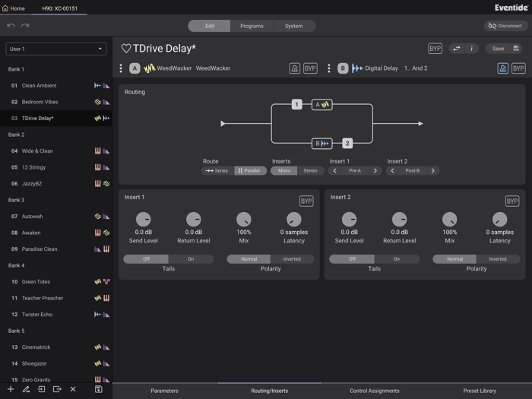Open Parameters bottom tab
Viewport: 532px width, 399px height.
(x=165, y=391)
